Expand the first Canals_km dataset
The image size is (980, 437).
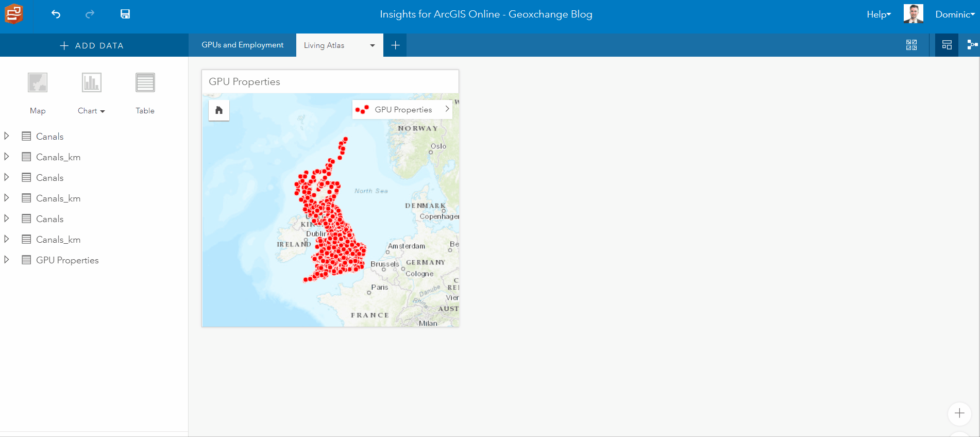tap(7, 157)
